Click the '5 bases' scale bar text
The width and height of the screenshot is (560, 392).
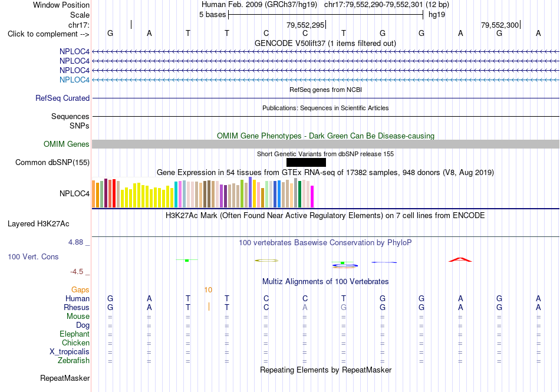click(212, 15)
